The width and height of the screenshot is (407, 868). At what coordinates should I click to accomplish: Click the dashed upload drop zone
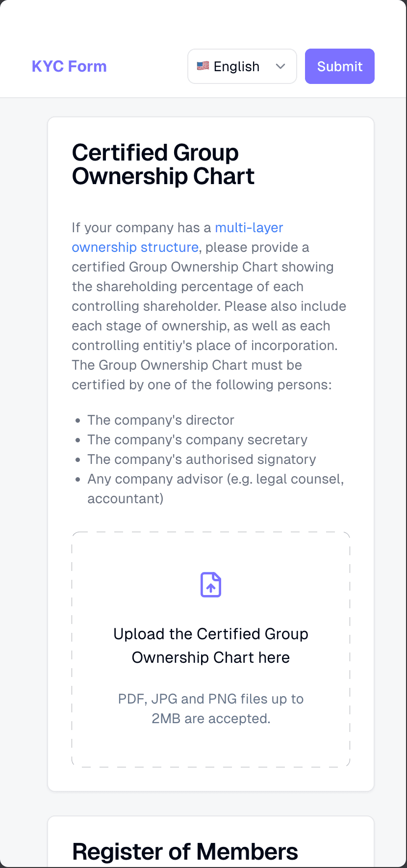211,650
